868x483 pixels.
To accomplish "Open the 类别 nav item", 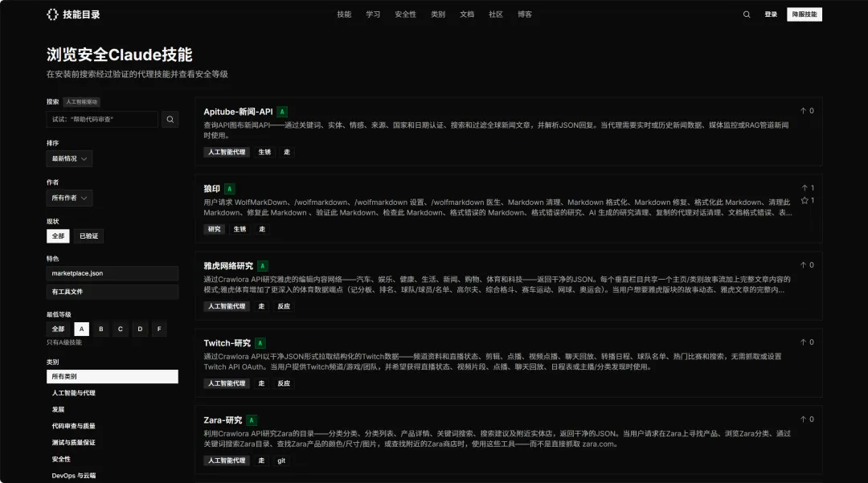I will [438, 14].
